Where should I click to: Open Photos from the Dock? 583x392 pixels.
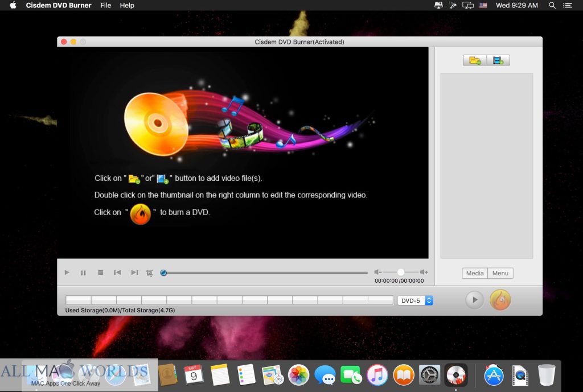(x=298, y=374)
